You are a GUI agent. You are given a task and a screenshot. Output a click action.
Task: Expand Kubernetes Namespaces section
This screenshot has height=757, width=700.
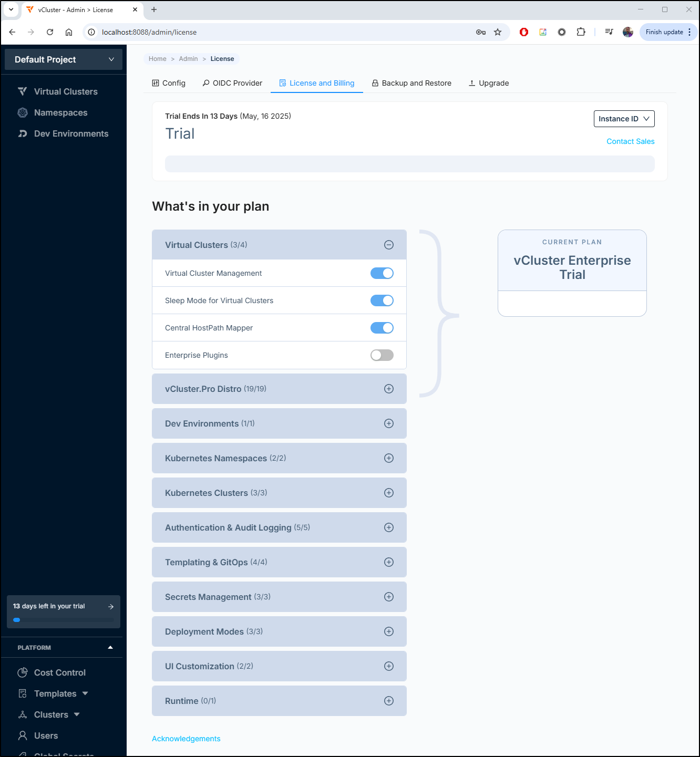389,458
